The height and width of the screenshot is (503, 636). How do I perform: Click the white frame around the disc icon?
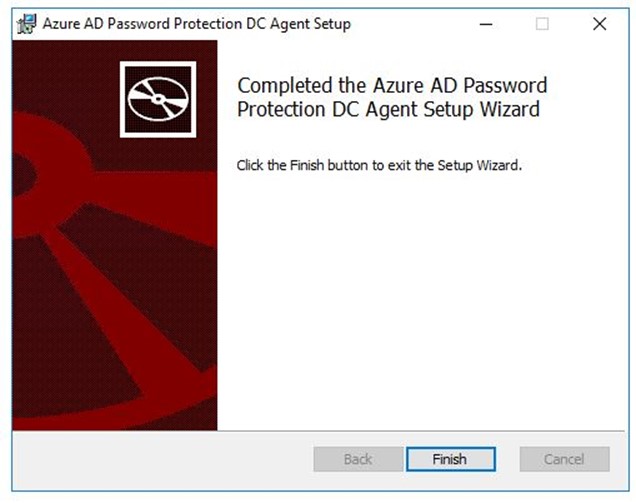pos(158,64)
